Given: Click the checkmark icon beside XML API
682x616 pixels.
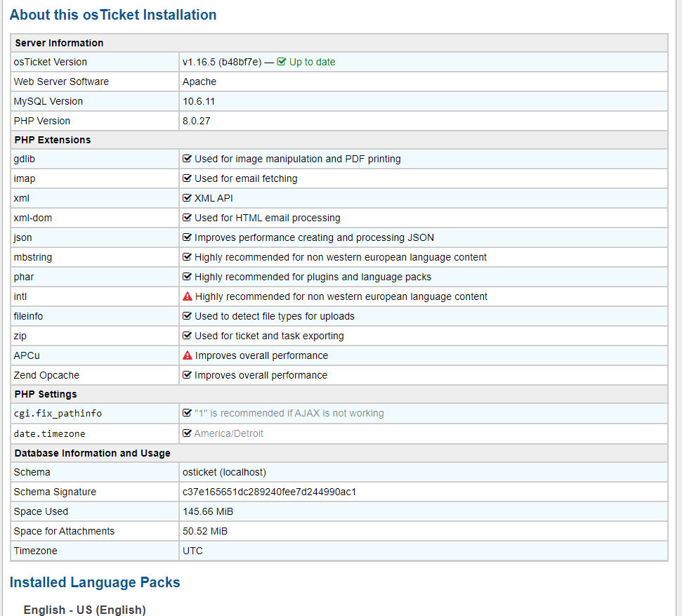Looking at the screenshot, I should (x=187, y=198).
